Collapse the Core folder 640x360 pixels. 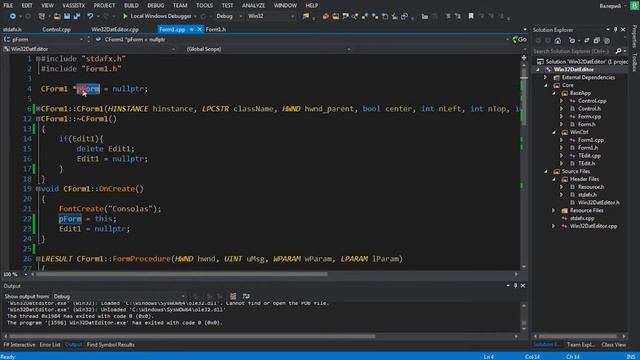(545, 85)
